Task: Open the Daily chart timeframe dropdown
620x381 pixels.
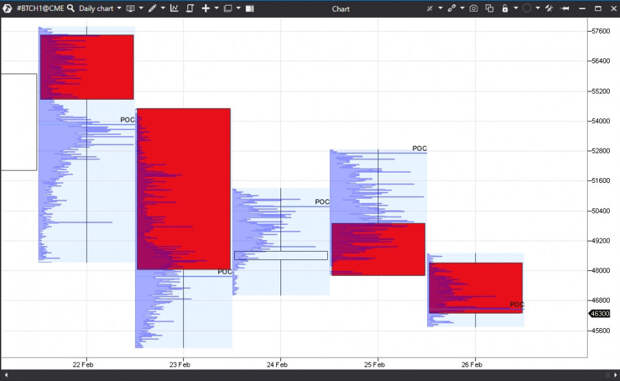Action: [100, 8]
